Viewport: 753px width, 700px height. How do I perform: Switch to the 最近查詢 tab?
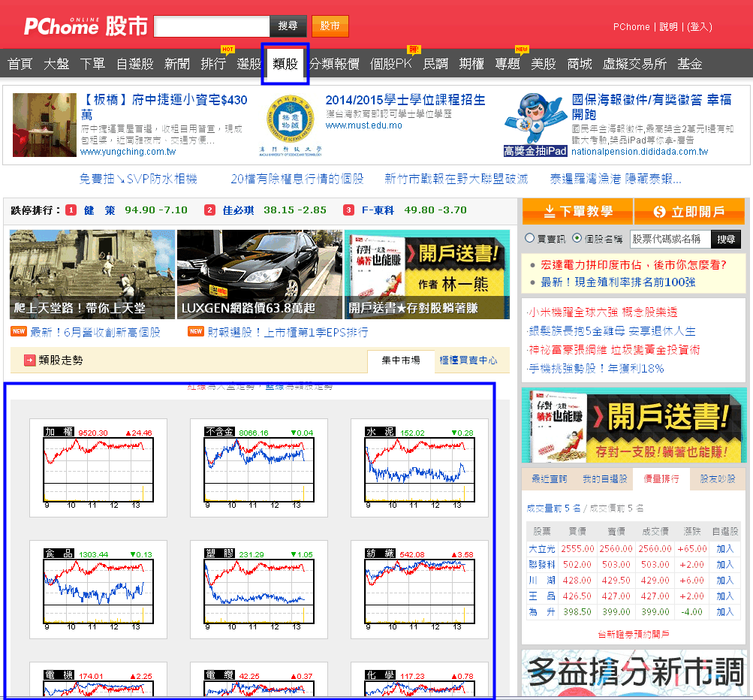click(x=550, y=478)
